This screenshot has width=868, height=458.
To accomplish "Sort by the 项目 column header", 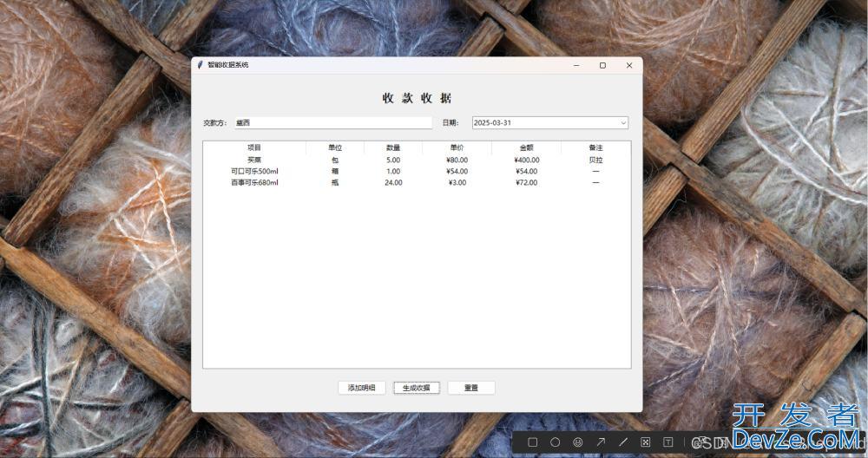I will (254, 147).
